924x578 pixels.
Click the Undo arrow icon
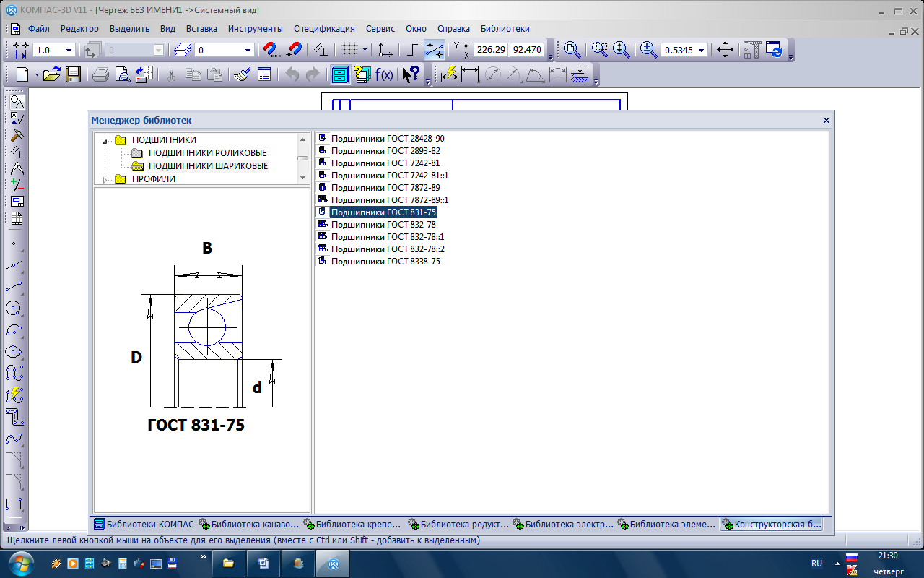coord(292,74)
